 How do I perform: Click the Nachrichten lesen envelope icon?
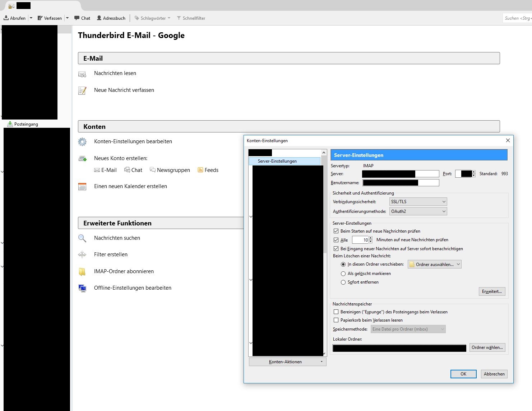(x=82, y=74)
